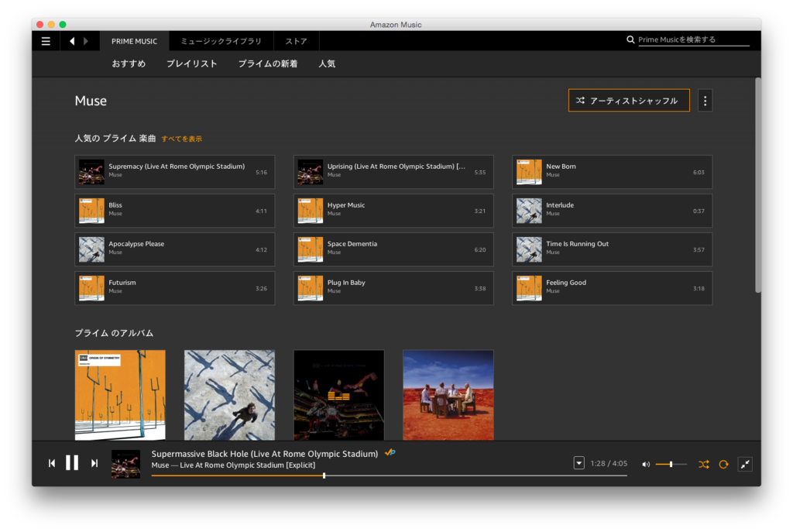Seek on the song progress bar
This screenshot has width=793, height=532.
tap(389, 475)
